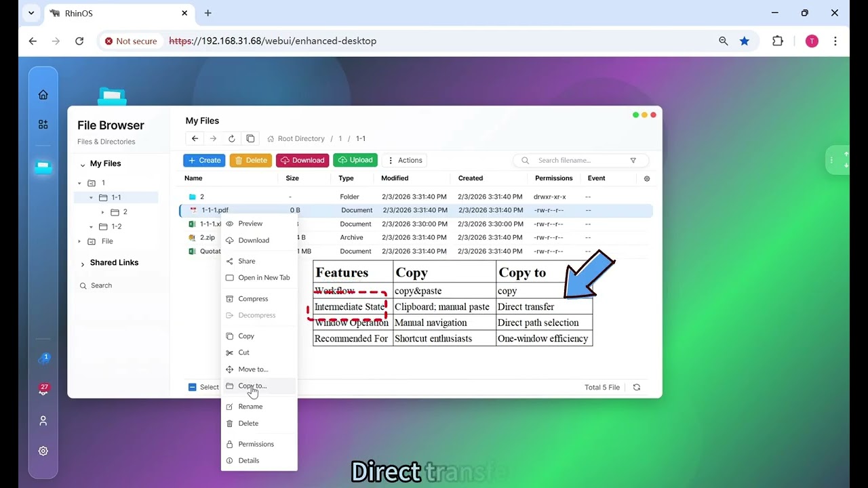Click the desktop folder icon above window

pos(112,96)
